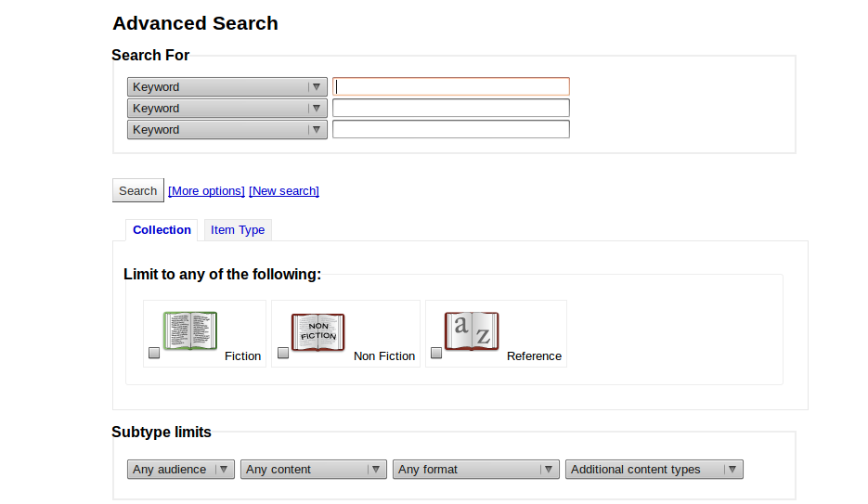Click the New search link
Screen dimensions: 868x504
284,191
